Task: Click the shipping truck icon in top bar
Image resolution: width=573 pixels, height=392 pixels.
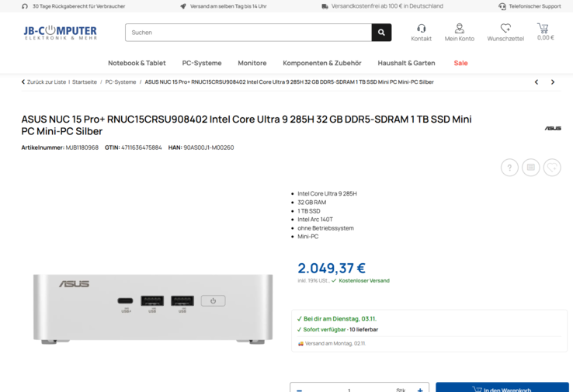Action: click(x=325, y=6)
